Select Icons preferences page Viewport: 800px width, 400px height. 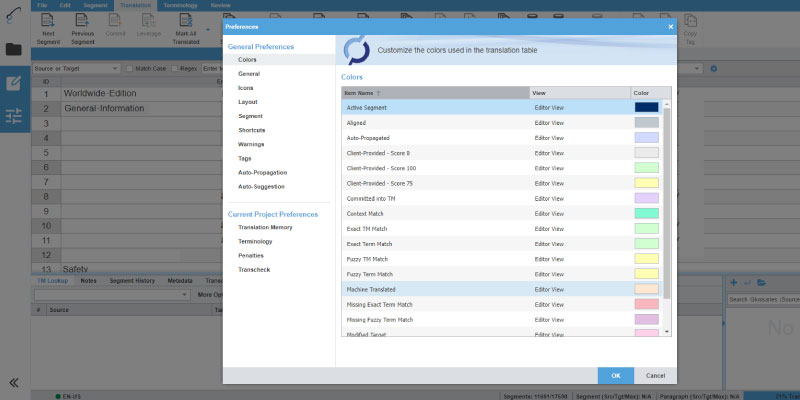[245, 88]
